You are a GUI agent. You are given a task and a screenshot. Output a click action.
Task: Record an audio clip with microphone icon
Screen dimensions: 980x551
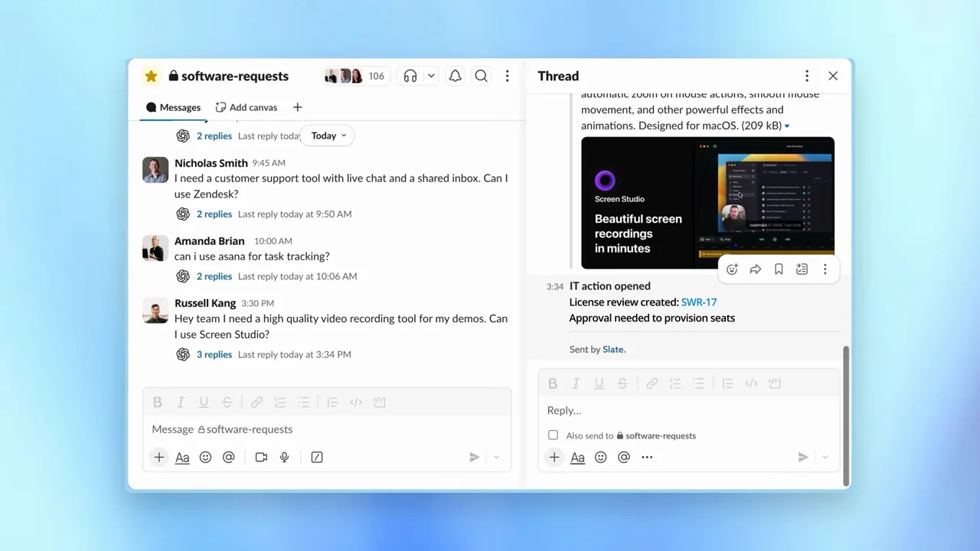(x=284, y=457)
